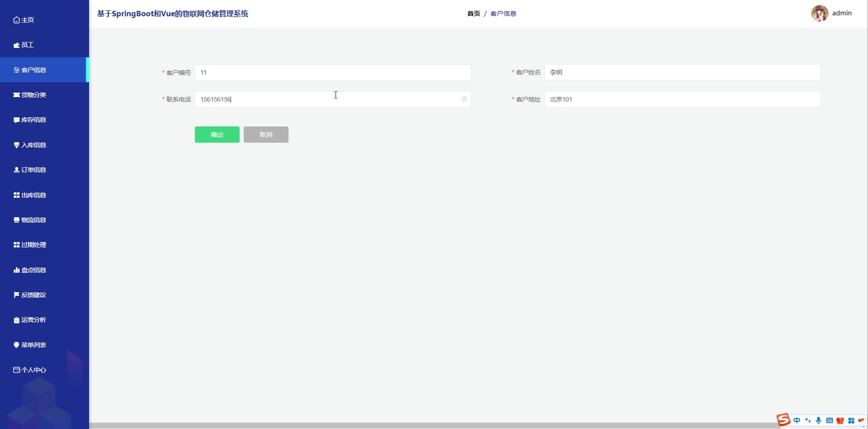The image size is (868, 429).
Task: Click the 确定 confirm button
Action: pos(217,135)
